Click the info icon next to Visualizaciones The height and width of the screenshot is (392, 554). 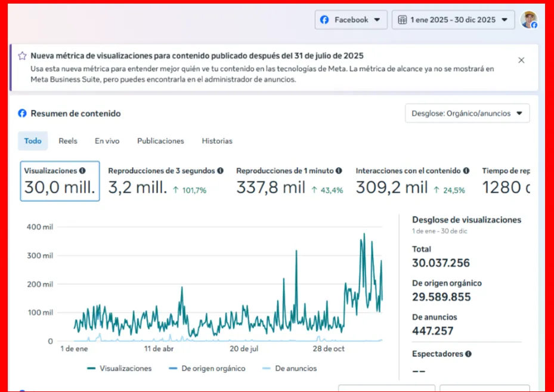pos(82,171)
